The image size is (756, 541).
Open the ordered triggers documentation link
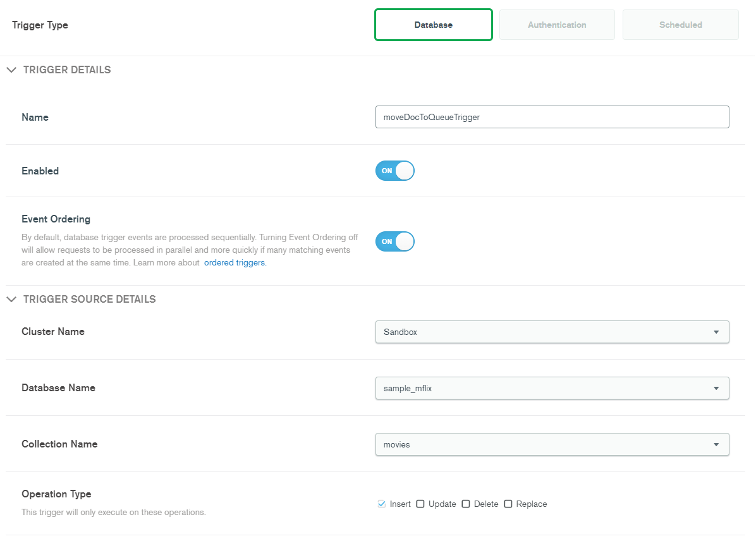(x=235, y=262)
